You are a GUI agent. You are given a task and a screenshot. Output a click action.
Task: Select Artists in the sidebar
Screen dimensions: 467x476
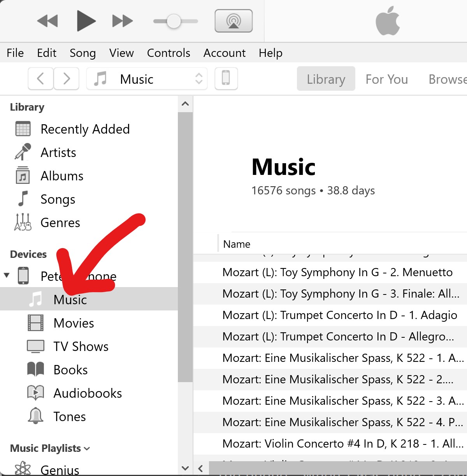coord(58,152)
